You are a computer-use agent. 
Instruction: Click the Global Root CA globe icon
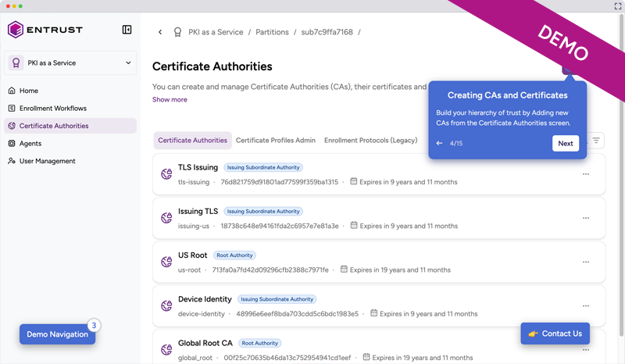click(x=166, y=350)
